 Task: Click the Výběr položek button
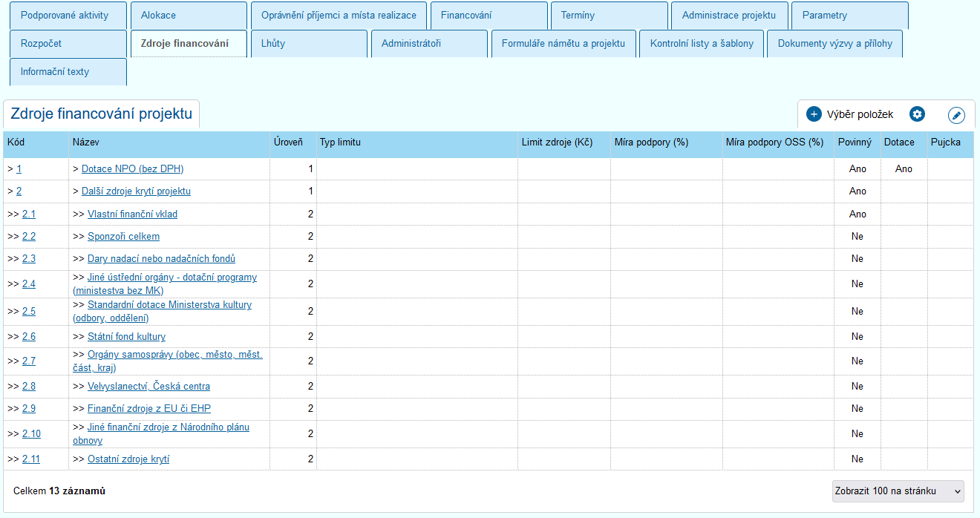pyautogui.click(x=860, y=114)
